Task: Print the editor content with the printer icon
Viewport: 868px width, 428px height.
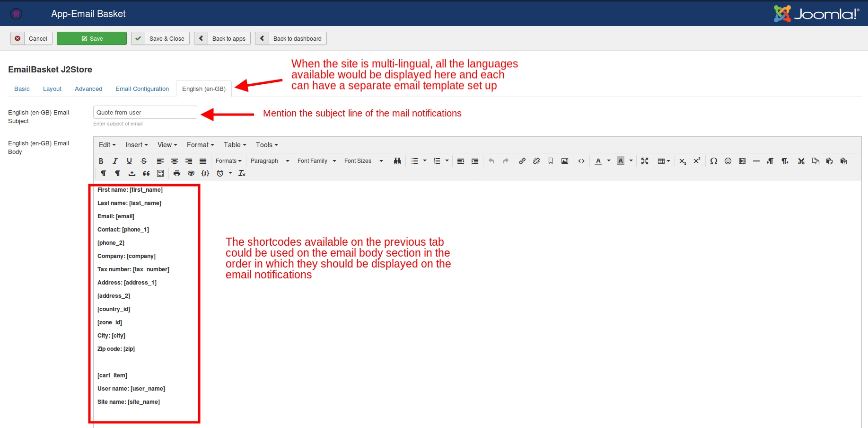Action: 177,173
